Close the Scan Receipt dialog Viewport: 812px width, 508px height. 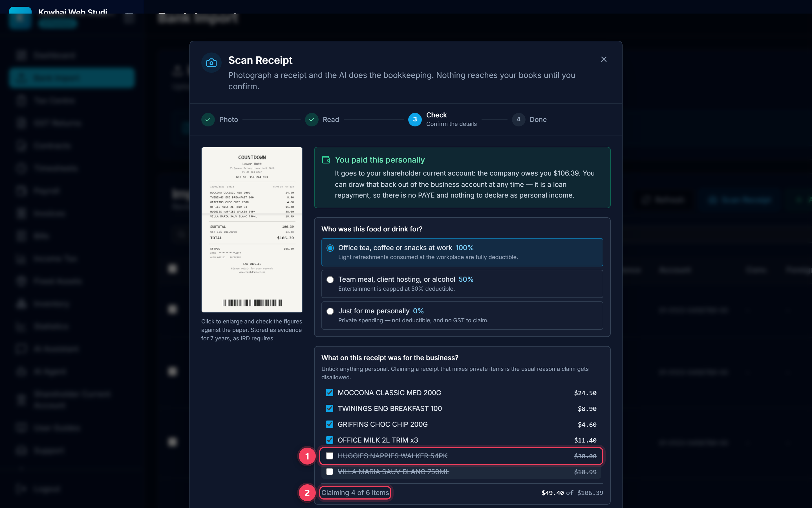[604, 60]
